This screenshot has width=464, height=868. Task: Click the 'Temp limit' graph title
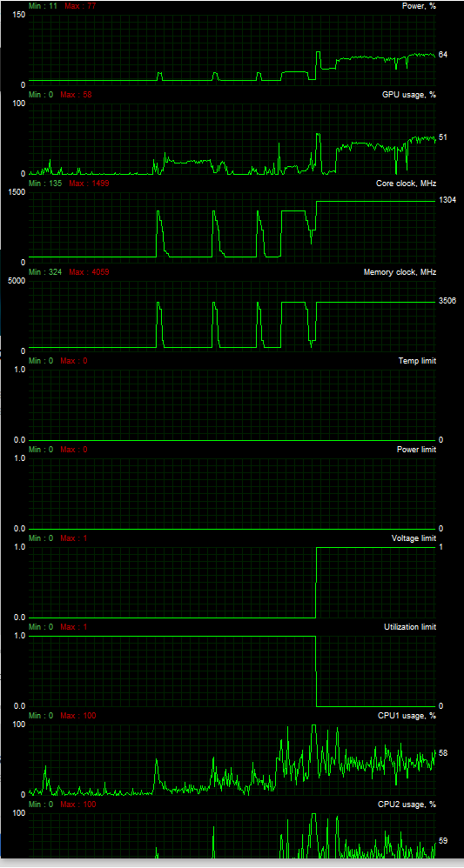tap(418, 360)
